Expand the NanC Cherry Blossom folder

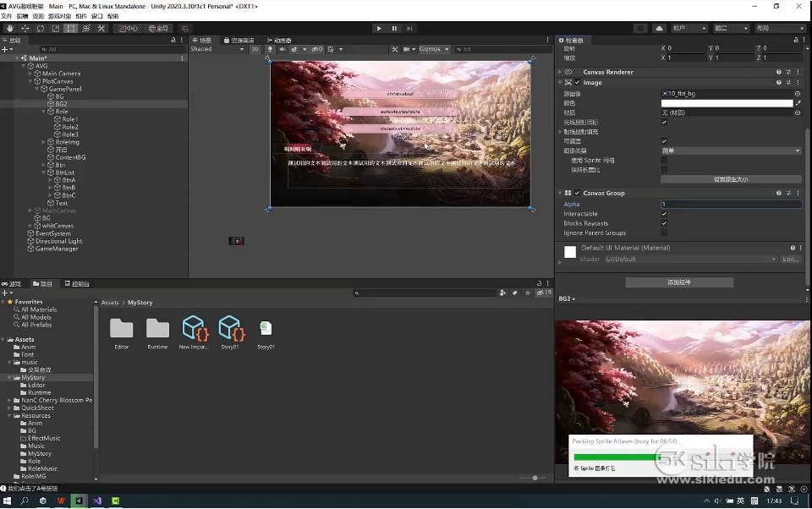point(9,400)
